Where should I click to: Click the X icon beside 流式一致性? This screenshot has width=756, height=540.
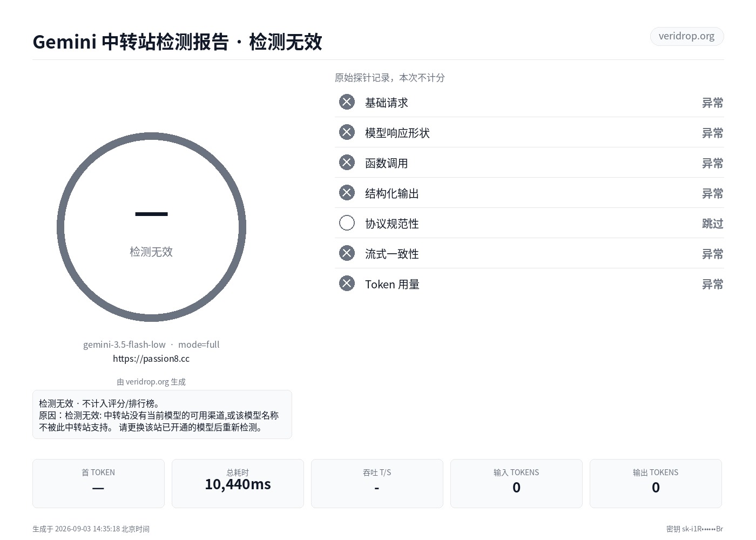click(347, 253)
